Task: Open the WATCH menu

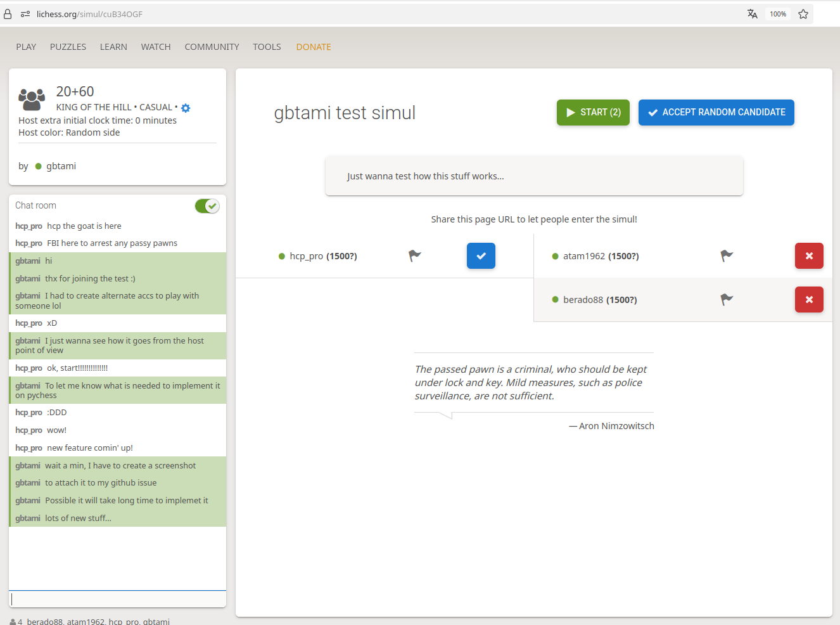Action: (x=156, y=47)
